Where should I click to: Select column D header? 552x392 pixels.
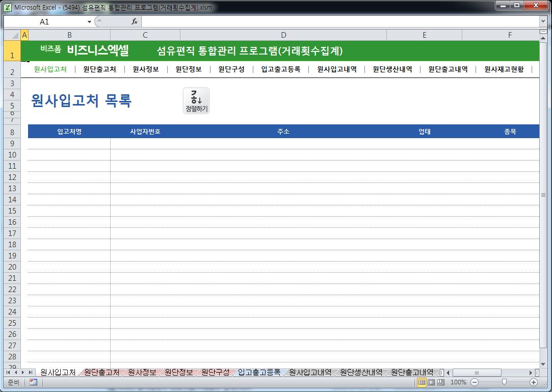coord(283,35)
